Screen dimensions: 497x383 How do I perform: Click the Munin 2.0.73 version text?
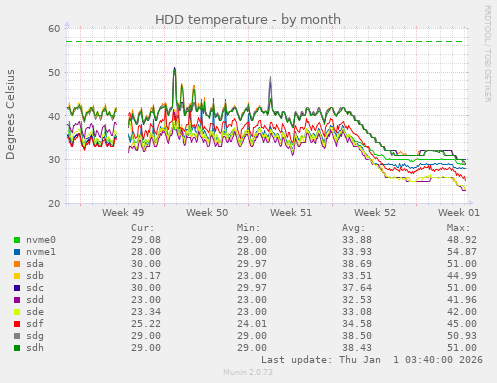248,372
